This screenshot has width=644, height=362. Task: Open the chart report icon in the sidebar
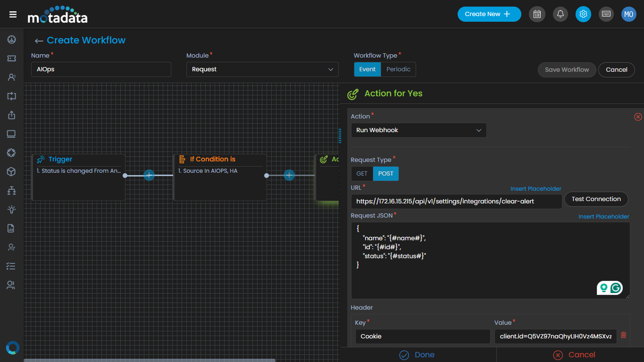pyautogui.click(x=11, y=228)
